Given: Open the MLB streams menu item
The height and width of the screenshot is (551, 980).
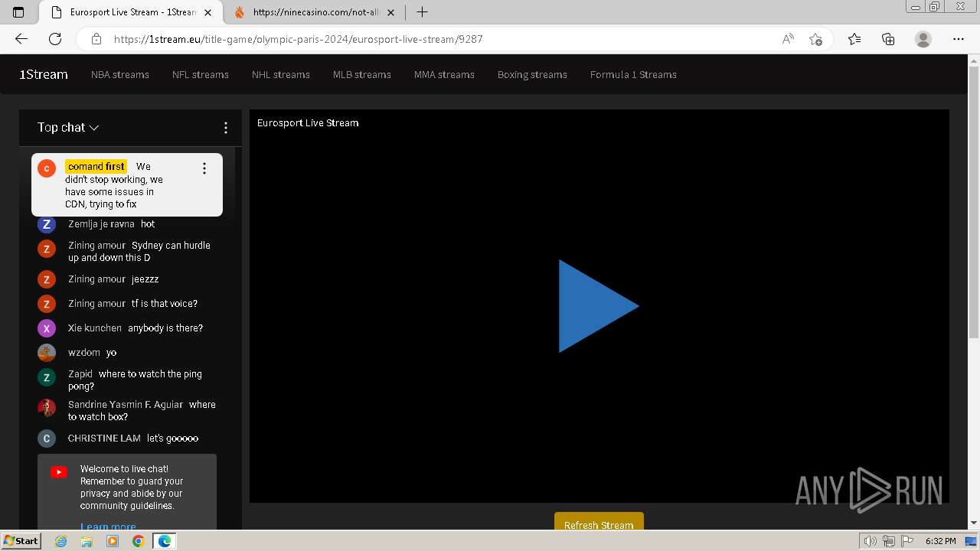Looking at the screenshot, I should click(362, 74).
